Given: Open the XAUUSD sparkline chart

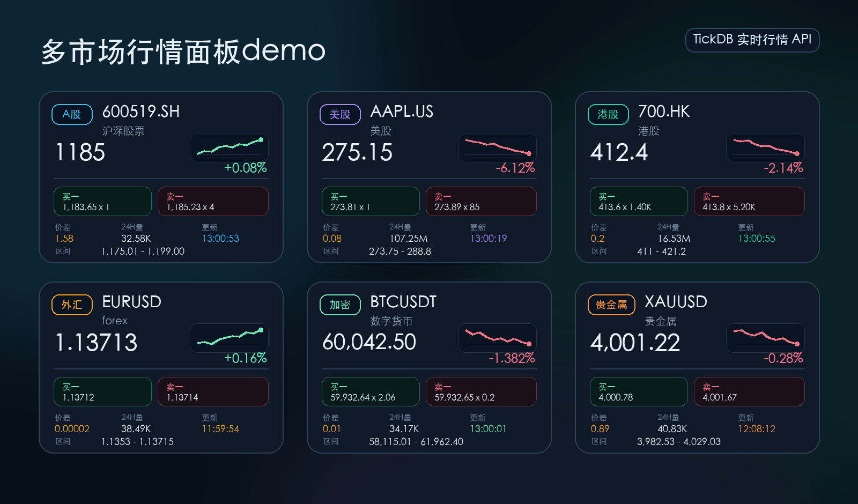Looking at the screenshot, I should pyautogui.click(x=766, y=338).
